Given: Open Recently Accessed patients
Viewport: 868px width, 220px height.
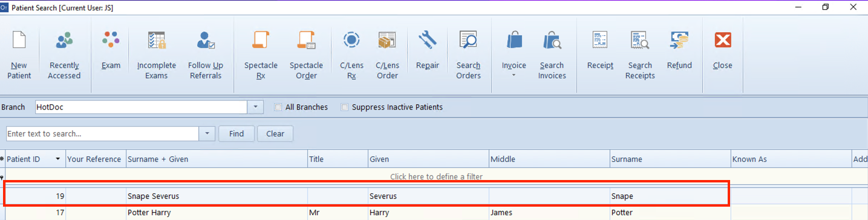Looking at the screenshot, I should (x=64, y=55).
